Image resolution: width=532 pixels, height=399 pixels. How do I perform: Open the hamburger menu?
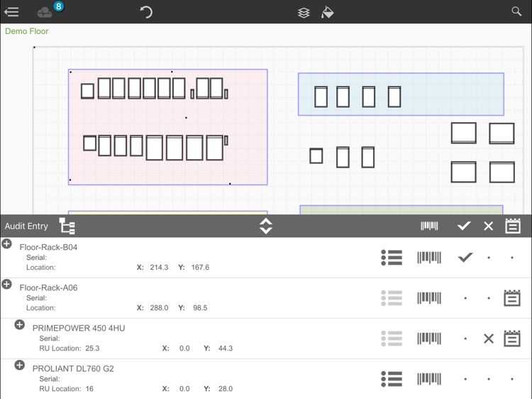coord(11,12)
